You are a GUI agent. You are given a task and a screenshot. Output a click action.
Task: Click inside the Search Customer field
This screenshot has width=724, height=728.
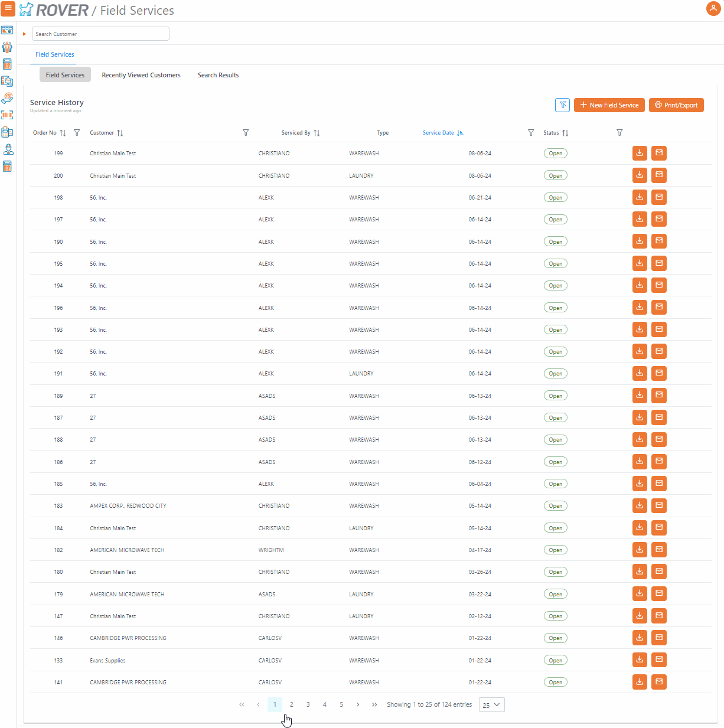click(100, 34)
